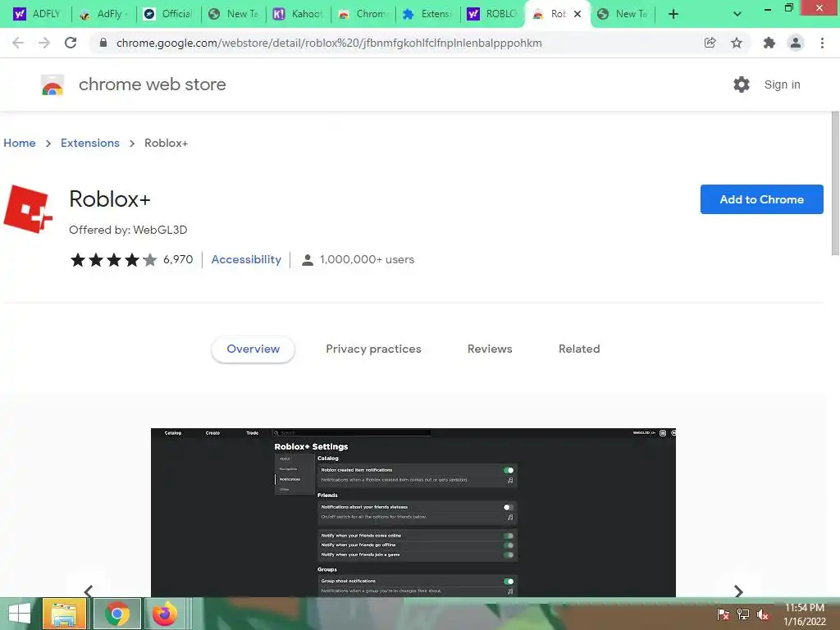Click Add to Chrome button
Viewport: 840px width, 630px height.
click(762, 199)
